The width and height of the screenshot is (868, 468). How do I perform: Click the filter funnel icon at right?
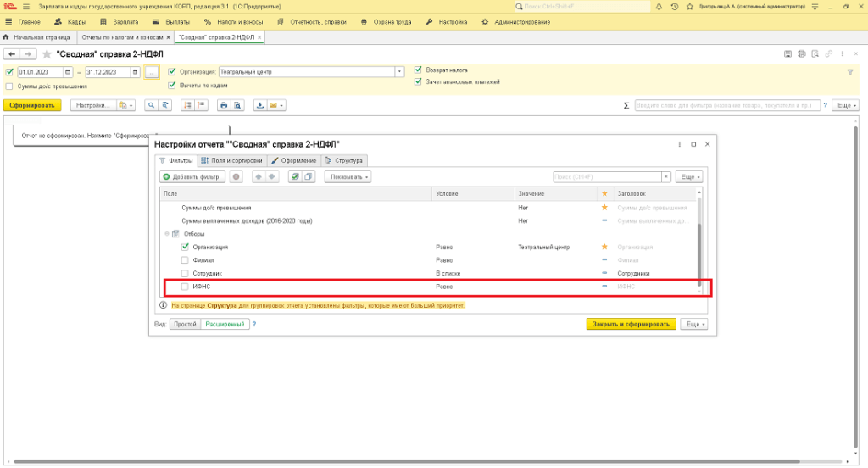(x=850, y=72)
